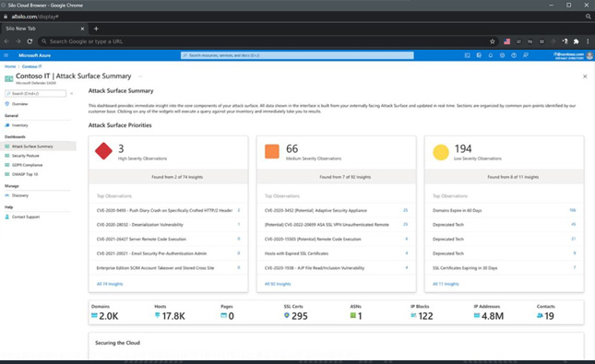
Task: Collapse the sidebar with double-chevron
Action: click(72, 93)
